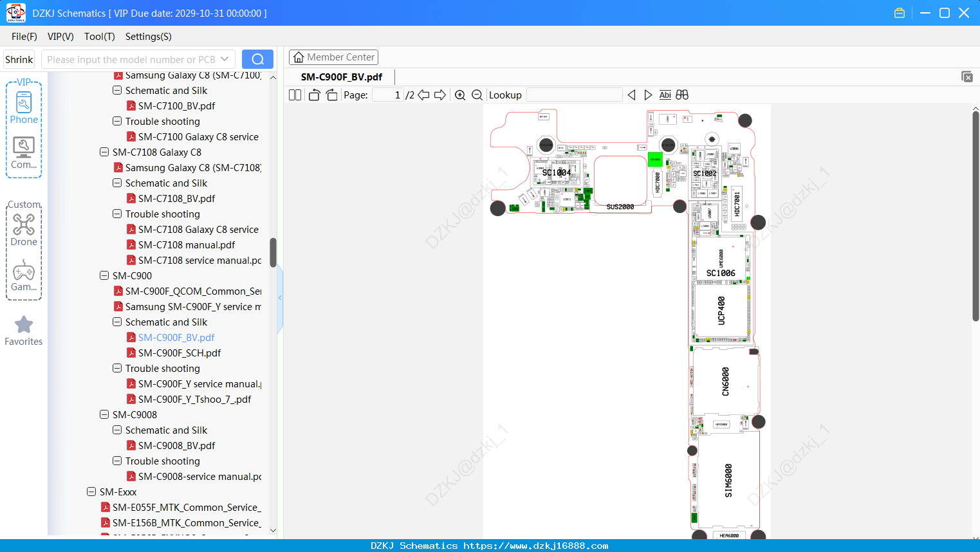Click the zoom in magnifier icon
This screenshot has height=552, width=980.
coord(460,95)
